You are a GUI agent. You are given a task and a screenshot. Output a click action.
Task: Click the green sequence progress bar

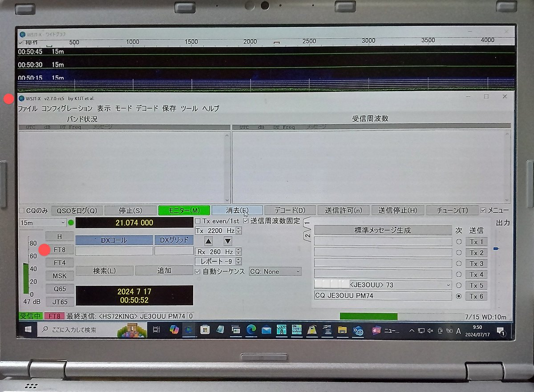point(368,316)
